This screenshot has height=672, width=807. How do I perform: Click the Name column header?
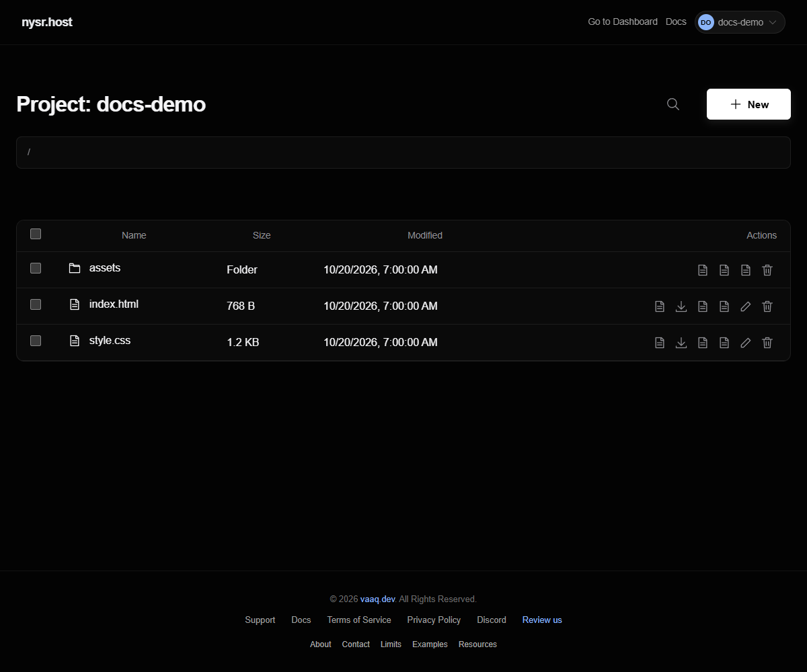tap(134, 235)
